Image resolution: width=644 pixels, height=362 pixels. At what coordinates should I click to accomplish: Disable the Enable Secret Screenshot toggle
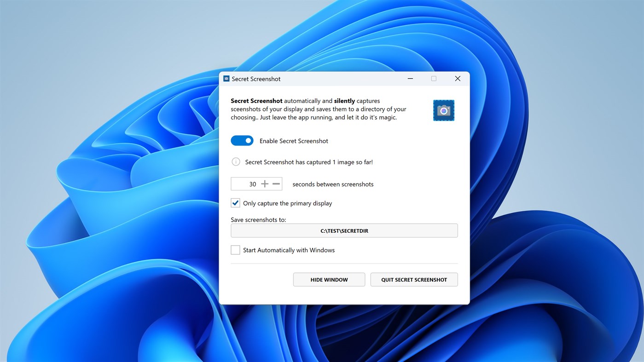242,140
